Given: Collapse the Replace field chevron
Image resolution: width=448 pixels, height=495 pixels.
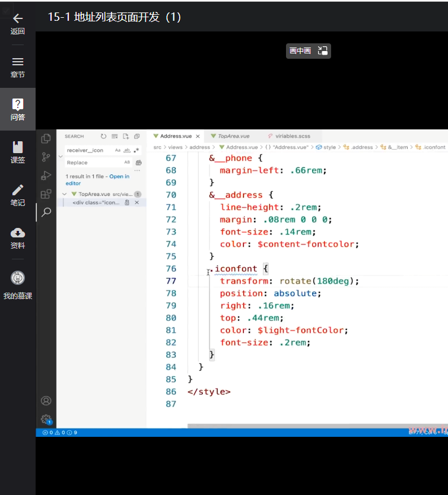Looking at the screenshot, I should (x=61, y=157).
